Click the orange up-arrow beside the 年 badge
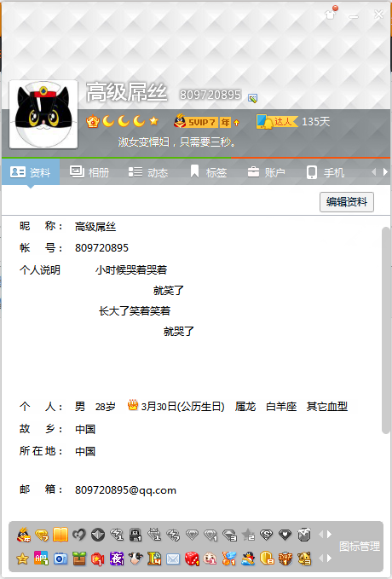 click(x=237, y=122)
